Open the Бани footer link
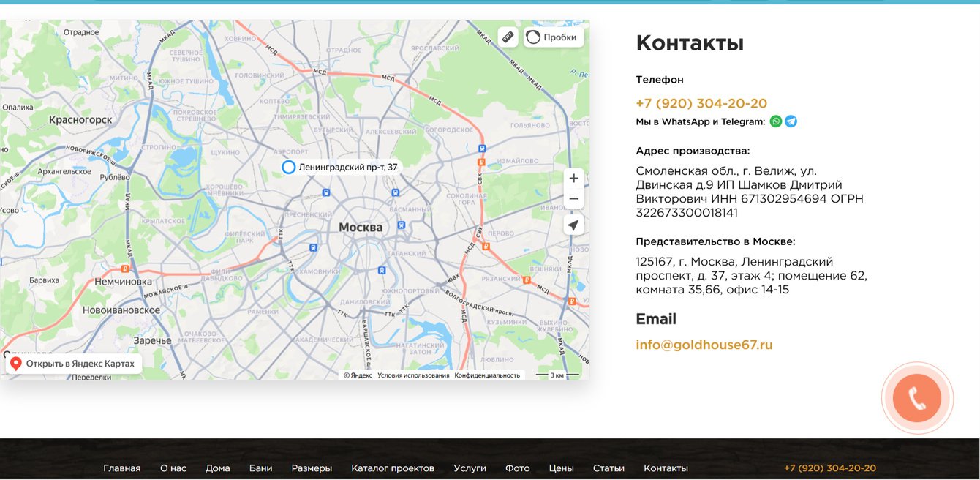Viewport: 980px width, 480px height. tap(260, 468)
